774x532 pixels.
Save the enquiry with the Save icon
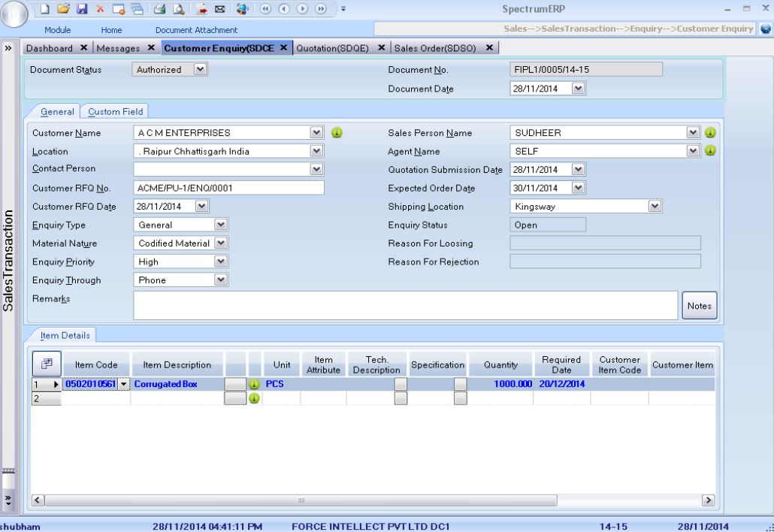click(83, 9)
